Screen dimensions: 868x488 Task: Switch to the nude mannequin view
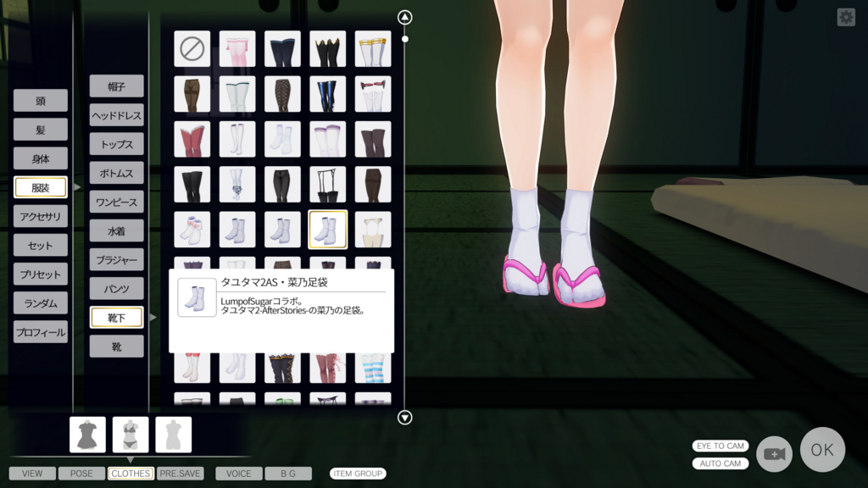click(174, 435)
